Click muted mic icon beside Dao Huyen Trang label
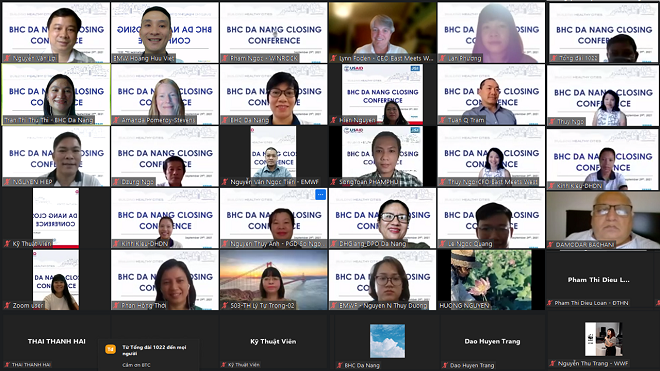The image size is (660, 371). [445, 366]
